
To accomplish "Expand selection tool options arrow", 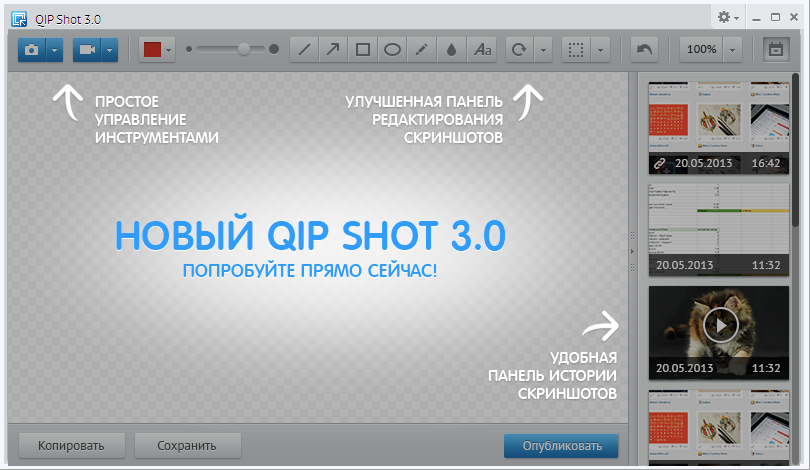I will (600, 50).
